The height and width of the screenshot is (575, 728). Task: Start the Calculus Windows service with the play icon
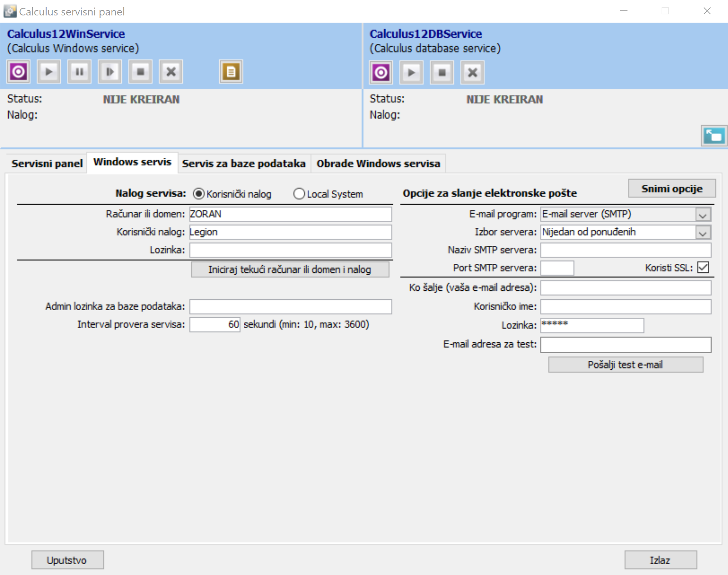tap(49, 72)
